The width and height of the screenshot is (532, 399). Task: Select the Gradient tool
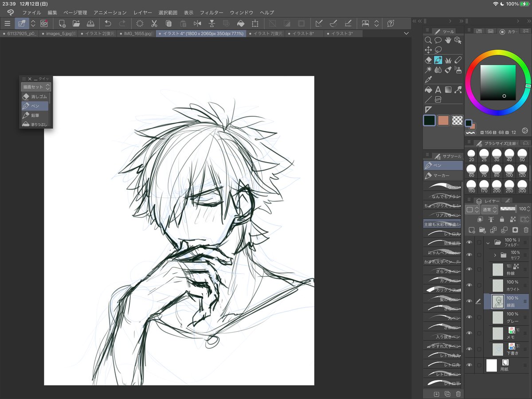pos(448,90)
